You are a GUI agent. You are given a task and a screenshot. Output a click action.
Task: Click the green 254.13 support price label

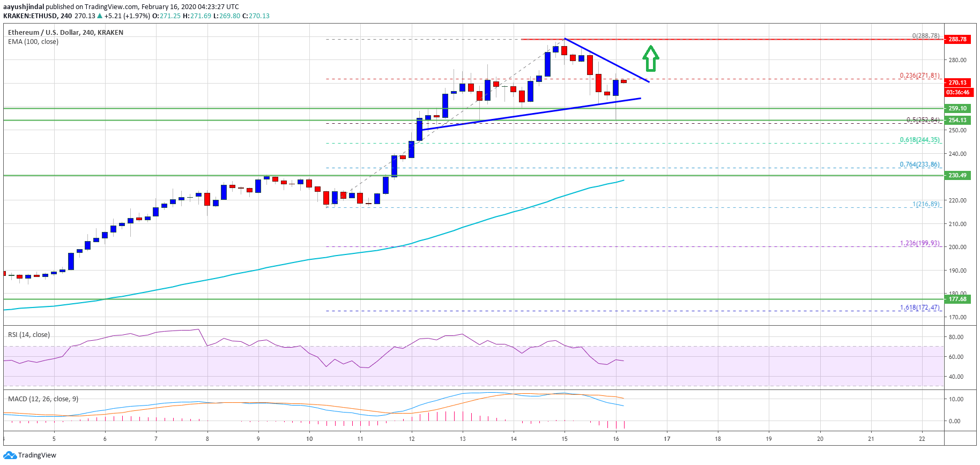(x=957, y=120)
